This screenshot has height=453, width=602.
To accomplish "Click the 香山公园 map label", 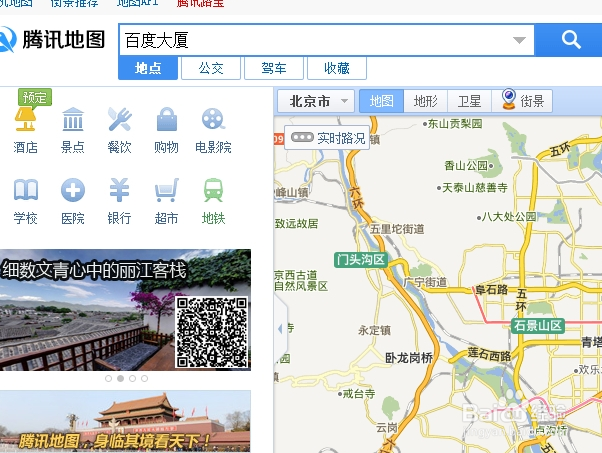I will pyautogui.click(x=466, y=166).
